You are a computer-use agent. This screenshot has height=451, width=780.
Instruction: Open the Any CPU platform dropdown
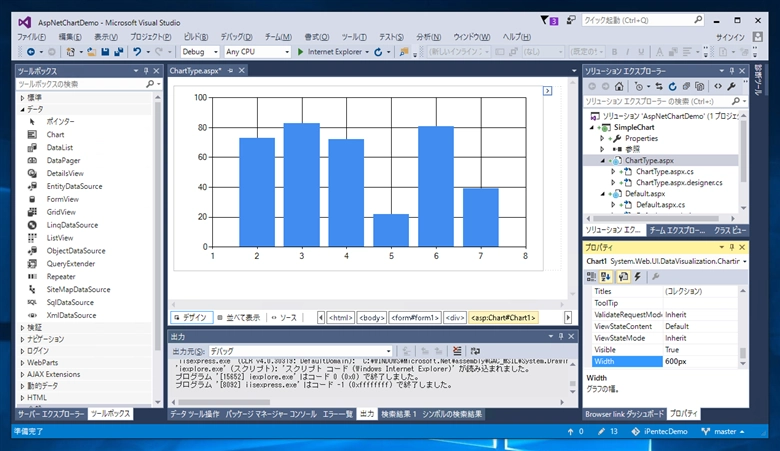click(287, 52)
